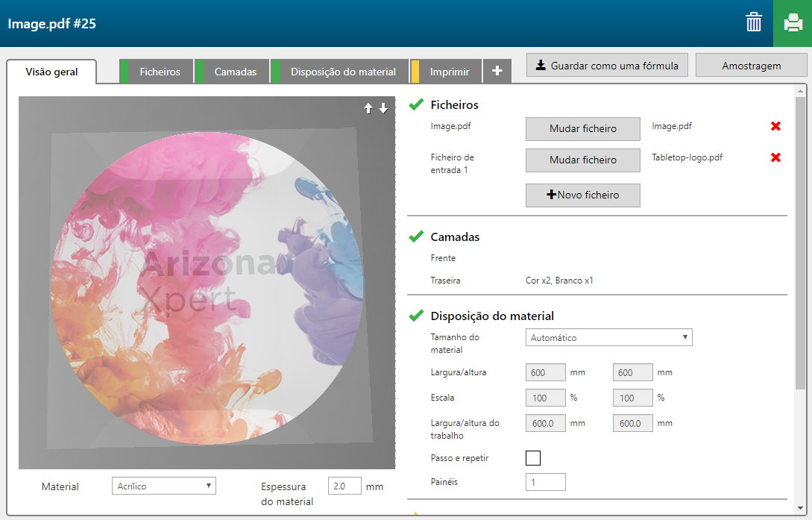Click the green printer icon

coord(793,23)
